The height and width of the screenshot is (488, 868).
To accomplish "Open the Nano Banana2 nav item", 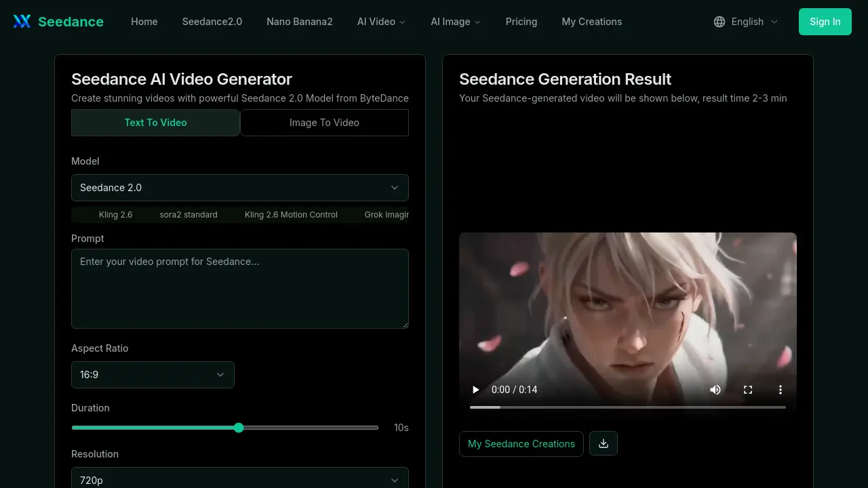I will [300, 22].
